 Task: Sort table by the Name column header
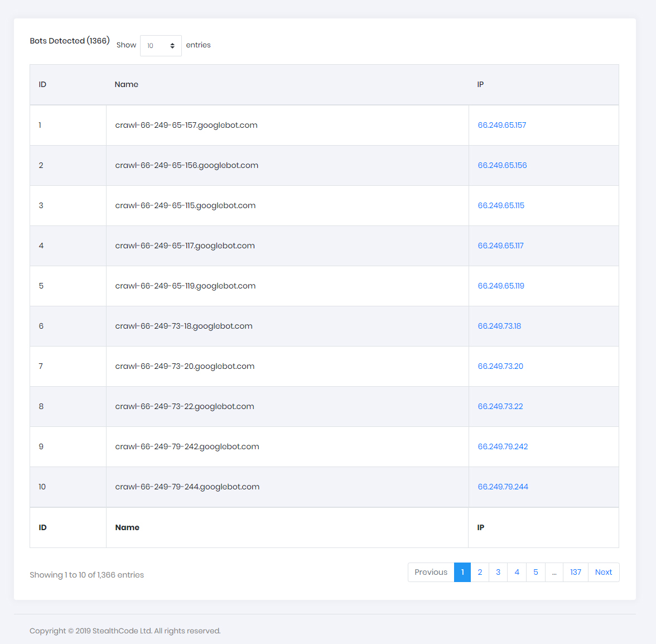pos(127,84)
